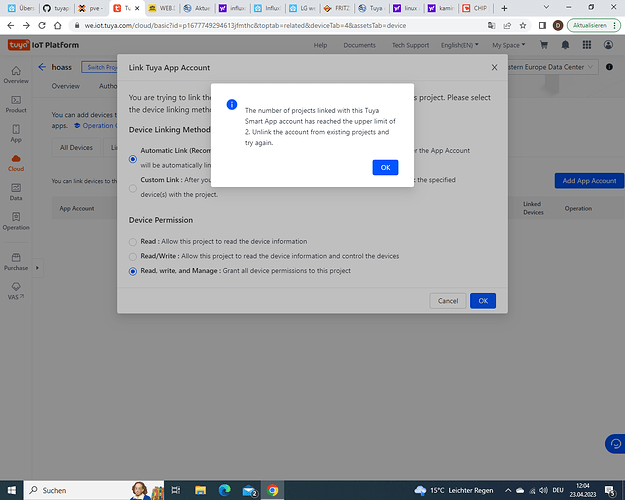
Task: Open the user profile icon
Action: click(x=608, y=45)
